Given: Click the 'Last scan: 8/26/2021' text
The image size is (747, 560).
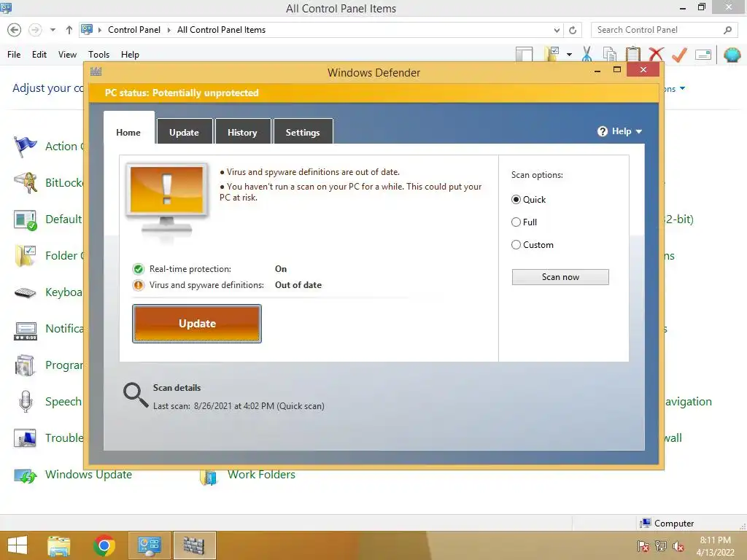Looking at the screenshot, I should 239,406.
